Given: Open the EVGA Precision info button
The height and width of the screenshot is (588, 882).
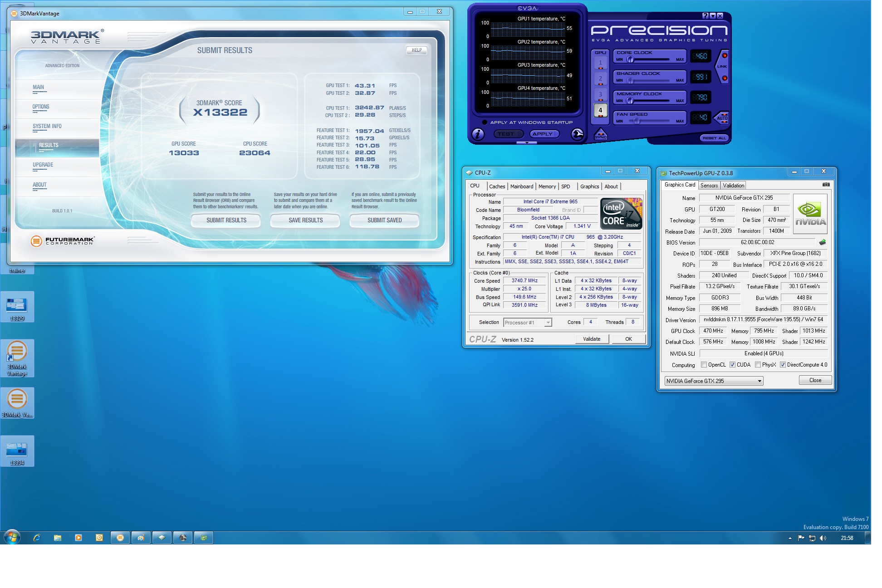Looking at the screenshot, I should pyautogui.click(x=478, y=134).
